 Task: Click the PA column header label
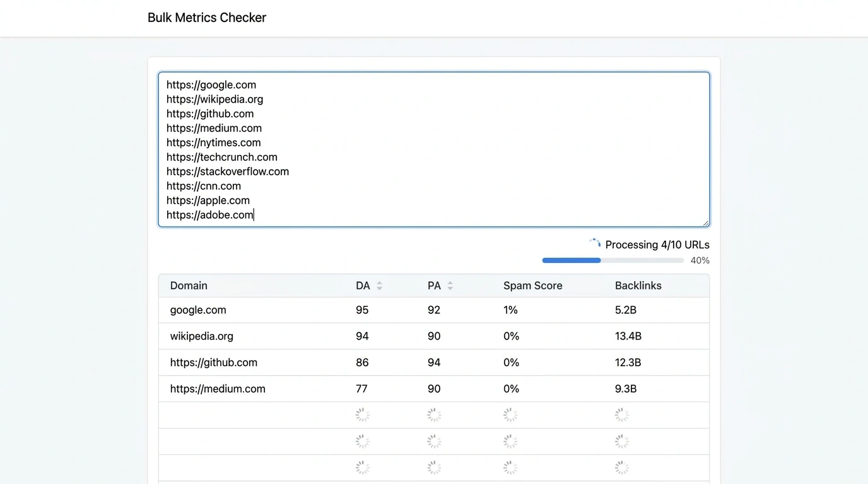434,285
